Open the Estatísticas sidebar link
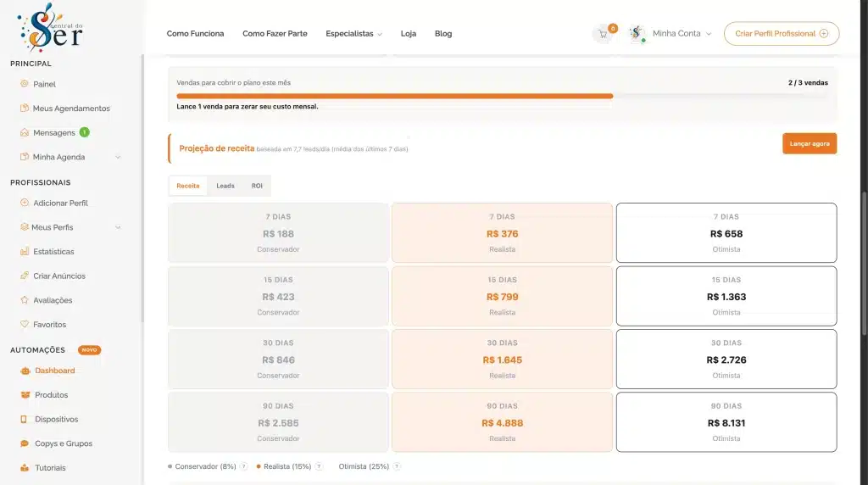This screenshot has height=485, width=868. pos(53,251)
